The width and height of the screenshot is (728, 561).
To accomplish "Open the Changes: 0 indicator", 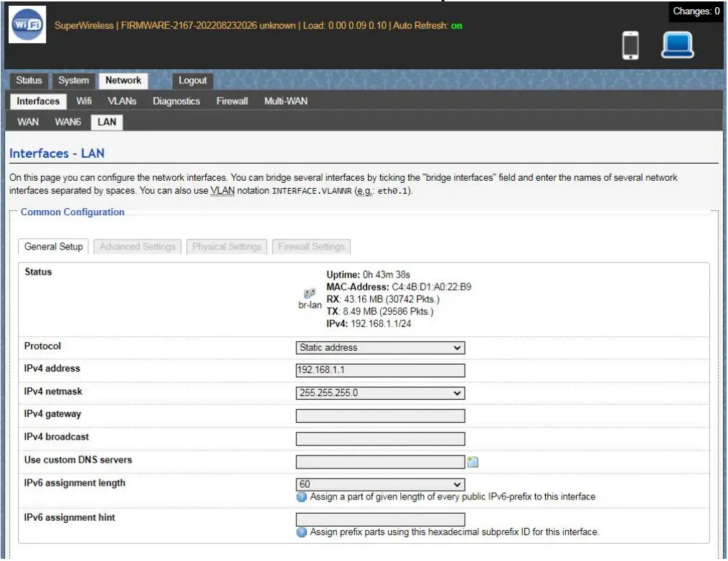I will (696, 11).
